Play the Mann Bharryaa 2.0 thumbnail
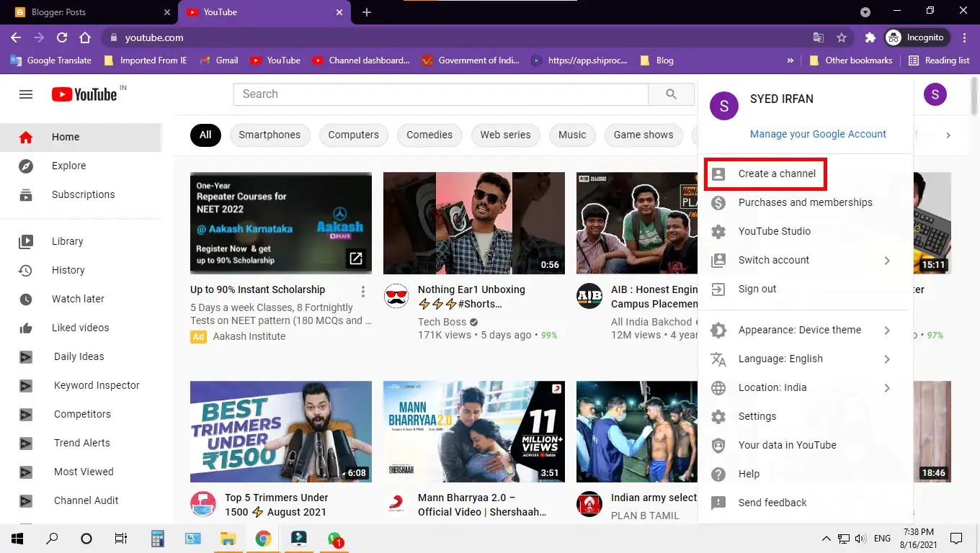 click(474, 432)
